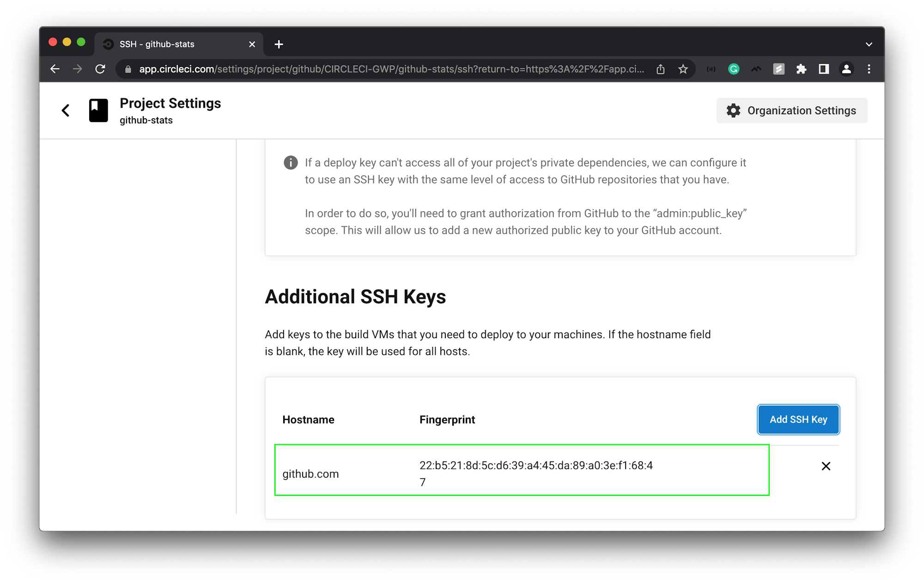Collapse the browser toolbar chevron
The image size is (924, 583).
pos(869,44)
